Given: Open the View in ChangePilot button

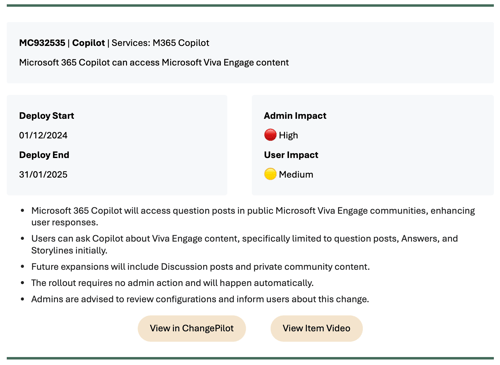Looking at the screenshot, I should pyautogui.click(x=192, y=328).
